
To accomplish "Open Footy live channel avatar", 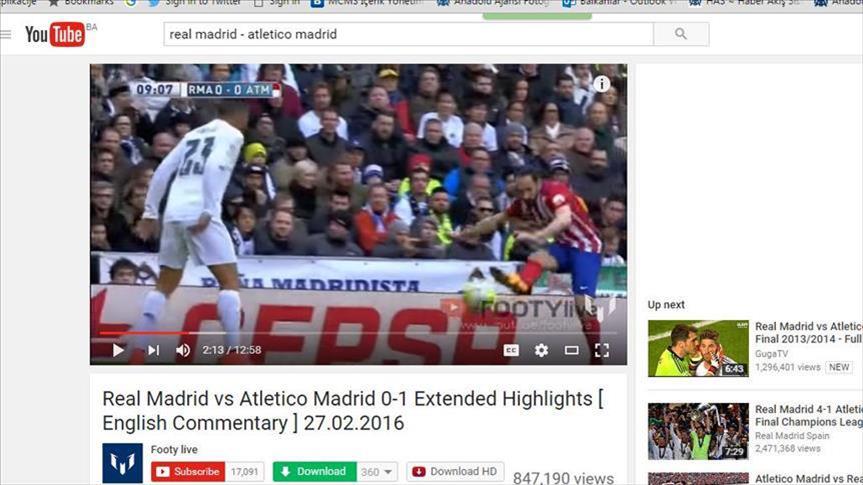I will click(122, 463).
